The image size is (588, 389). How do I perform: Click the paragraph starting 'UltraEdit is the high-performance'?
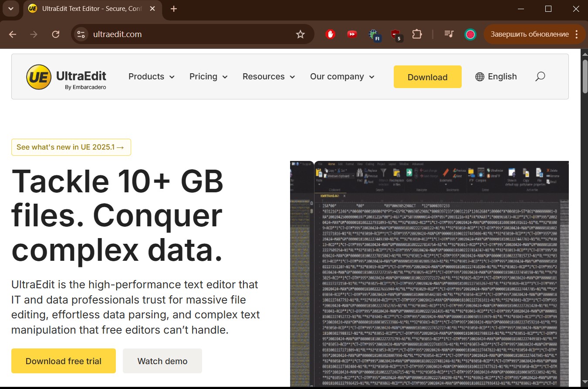135,307
